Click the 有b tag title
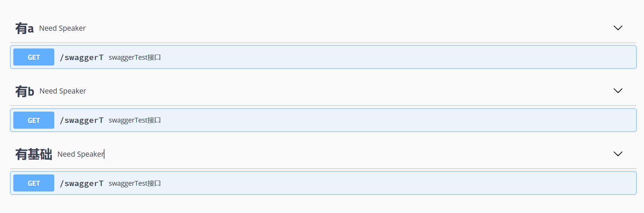644x213 pixels. pos(25,91)
